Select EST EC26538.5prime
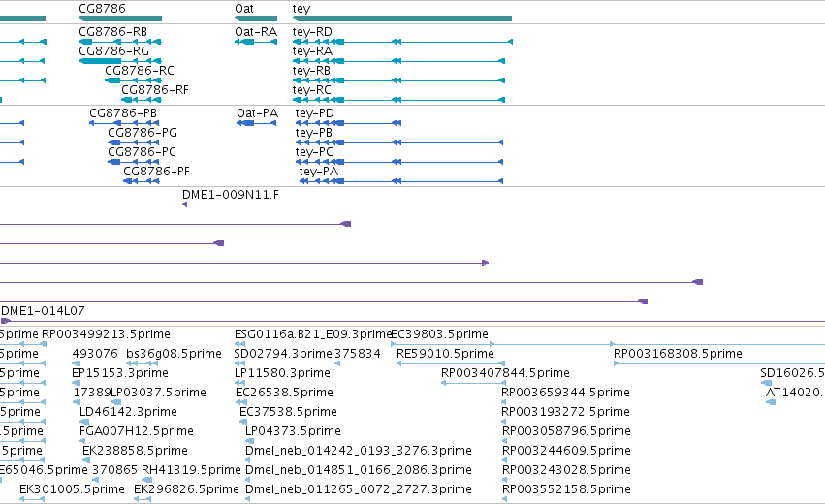 285,393
